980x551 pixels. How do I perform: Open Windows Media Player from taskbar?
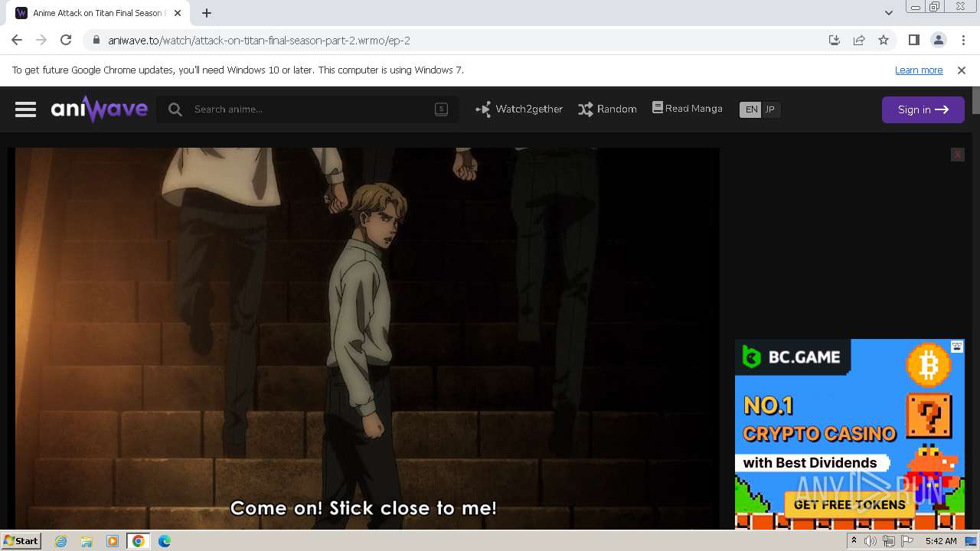click(x=113, y=541)
